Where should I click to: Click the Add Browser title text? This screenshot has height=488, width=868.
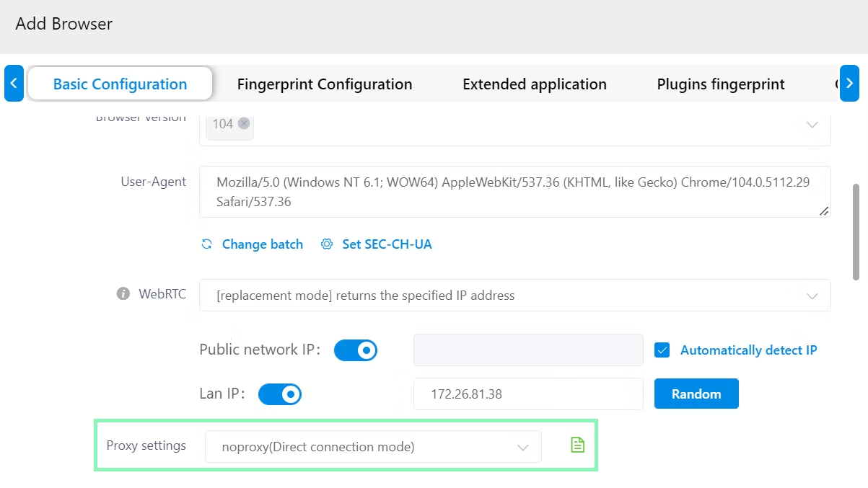pyautogui.click(x=64, y=24)
